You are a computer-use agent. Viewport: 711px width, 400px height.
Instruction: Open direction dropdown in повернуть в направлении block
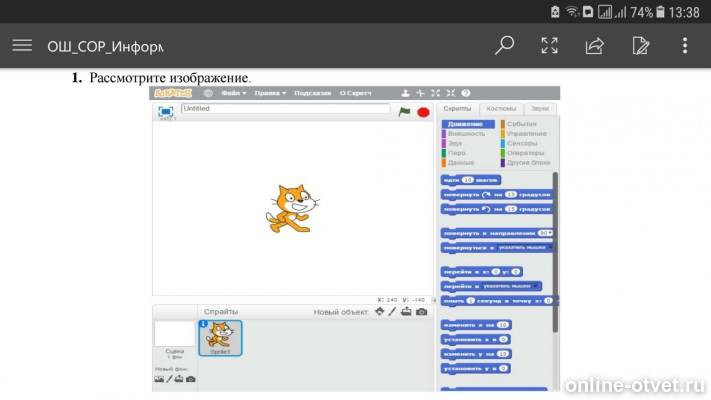tap(545, 233)
